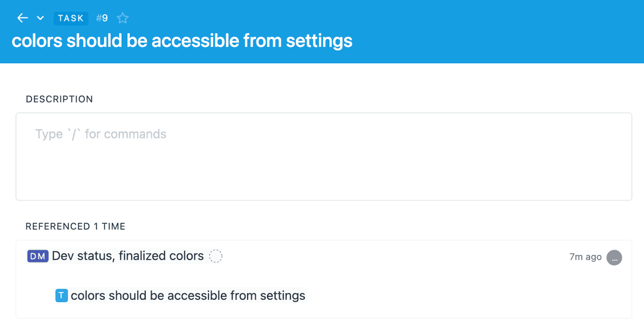Open the chevron dropdown beside back arrow
This screenshot has width=644, height=328.
click(x=40, y=18)
